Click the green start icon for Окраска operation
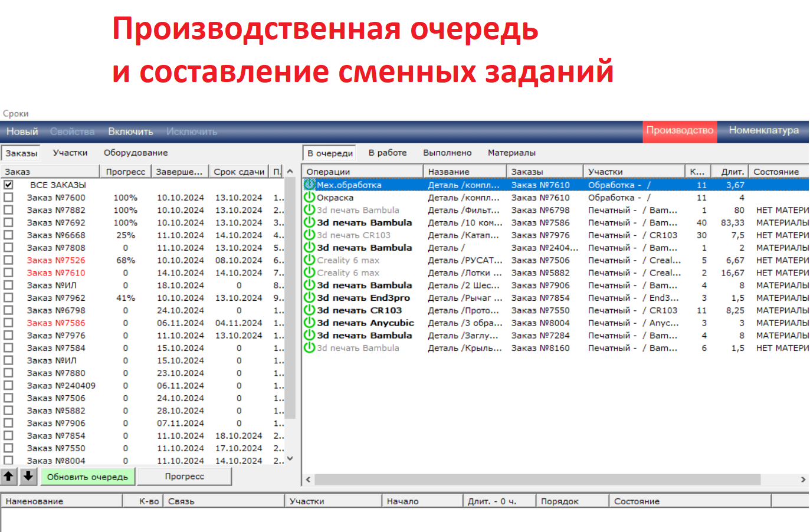810x532 pixels. click(x=309, y=198)
